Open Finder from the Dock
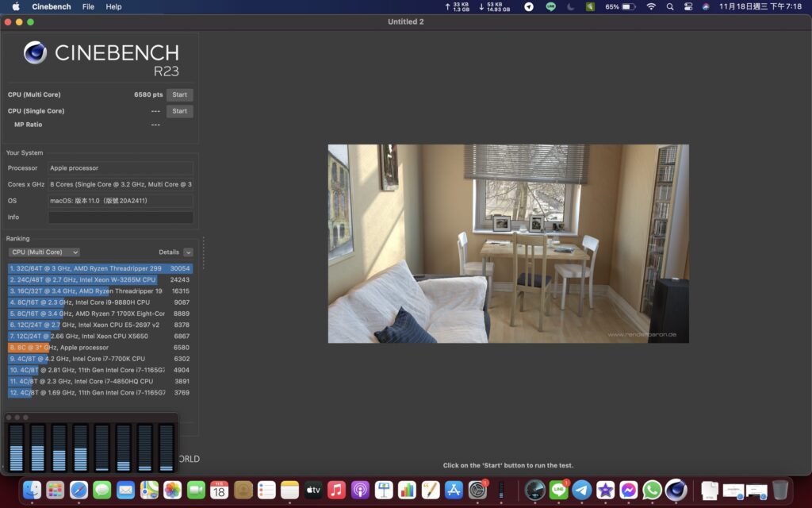This screenshot has height=508, width=812. tap(32, 490)
